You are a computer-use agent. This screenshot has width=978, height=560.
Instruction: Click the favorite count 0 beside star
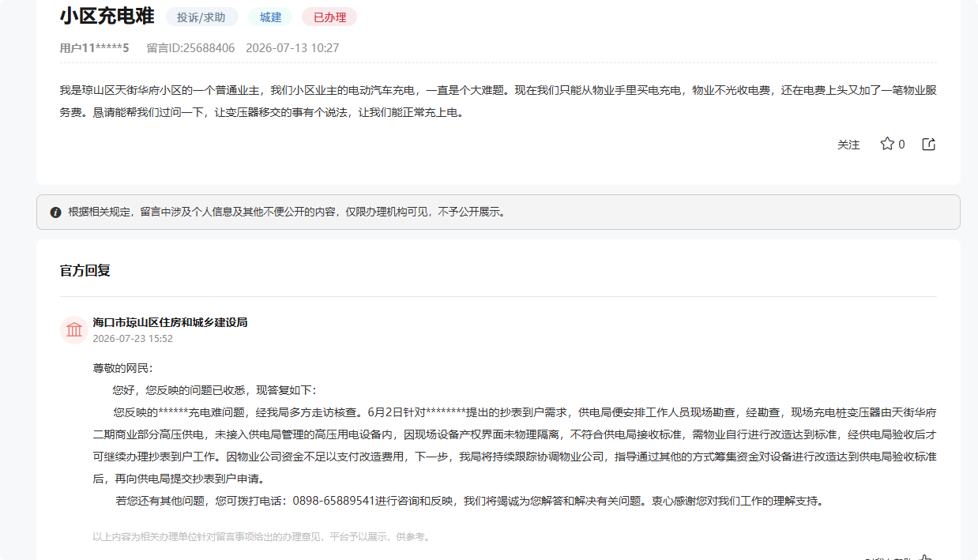pyautogui.click(x=901, y=145)
